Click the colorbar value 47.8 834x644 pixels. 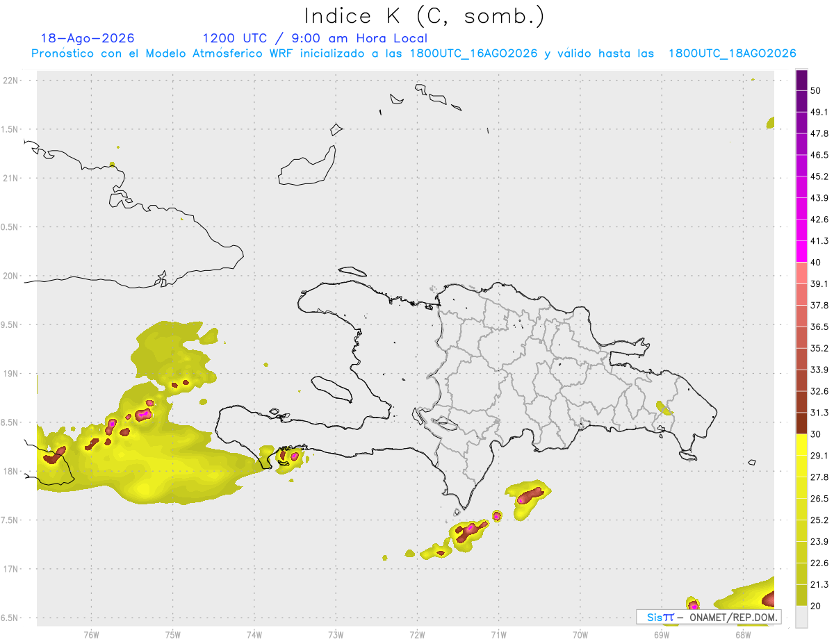pyautogui.click(x=819, y=133)
